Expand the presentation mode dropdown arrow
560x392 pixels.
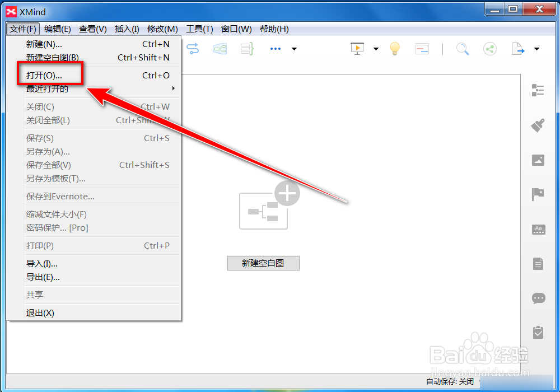click(376, 49)
